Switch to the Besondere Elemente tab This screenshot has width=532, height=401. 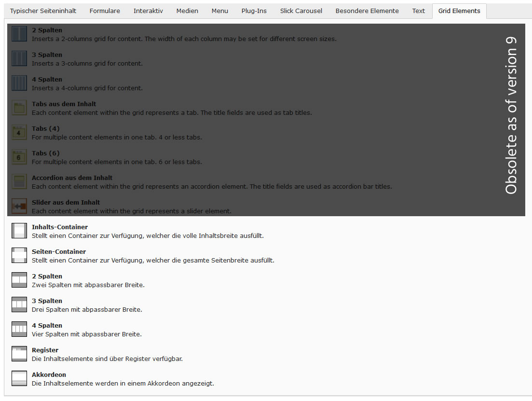tap(367, 11)
